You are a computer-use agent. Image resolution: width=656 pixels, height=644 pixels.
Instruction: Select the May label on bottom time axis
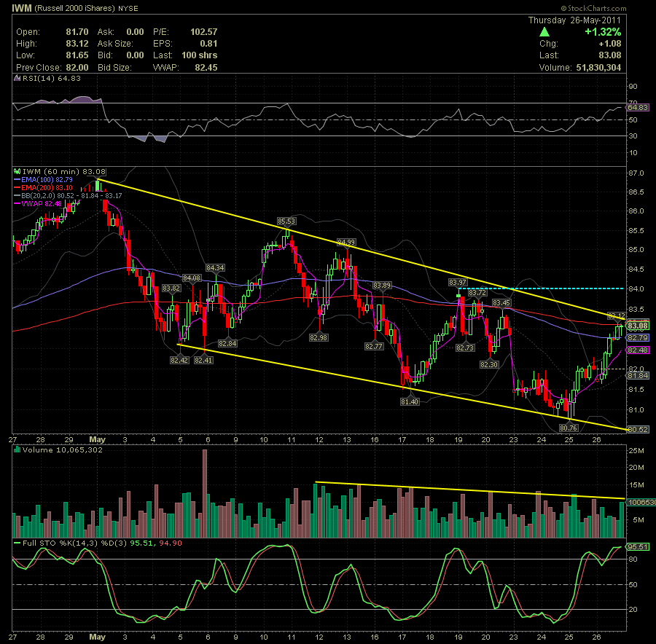click(x=98, y=637)
